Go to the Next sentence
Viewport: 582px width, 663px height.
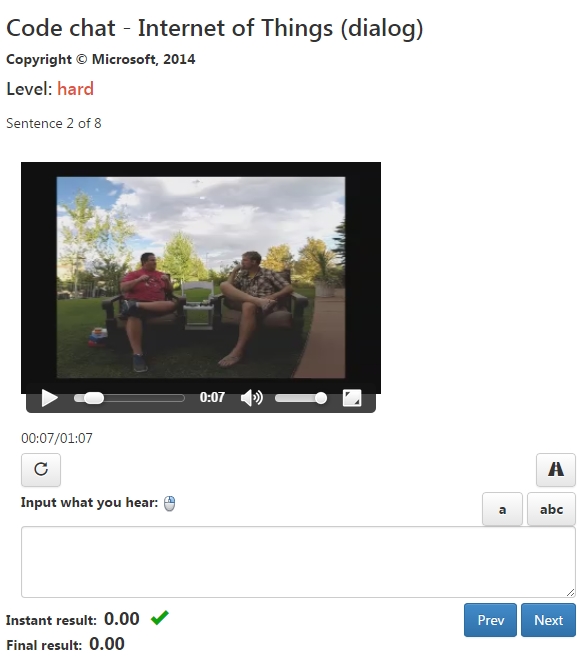[548, 620]
